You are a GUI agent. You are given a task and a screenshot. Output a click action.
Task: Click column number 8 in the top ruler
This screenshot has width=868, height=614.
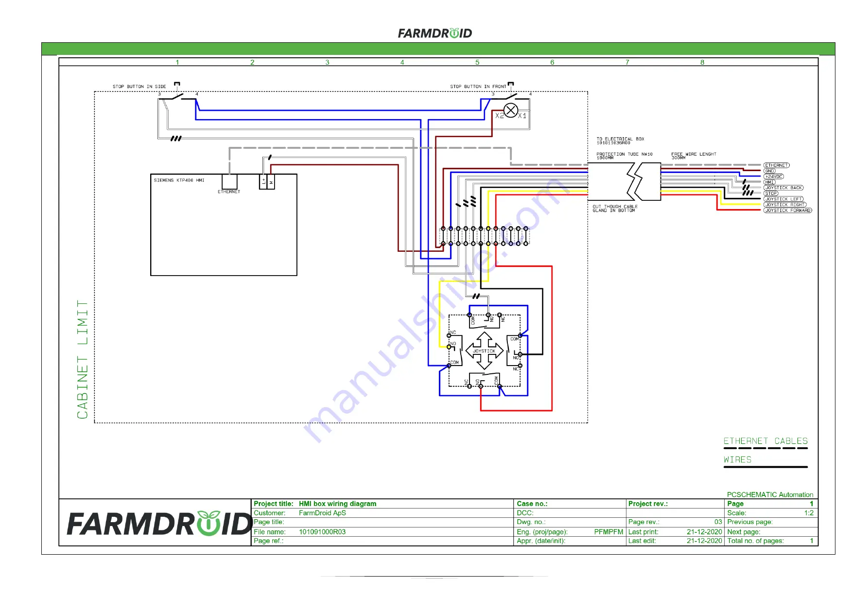(702, 62)
